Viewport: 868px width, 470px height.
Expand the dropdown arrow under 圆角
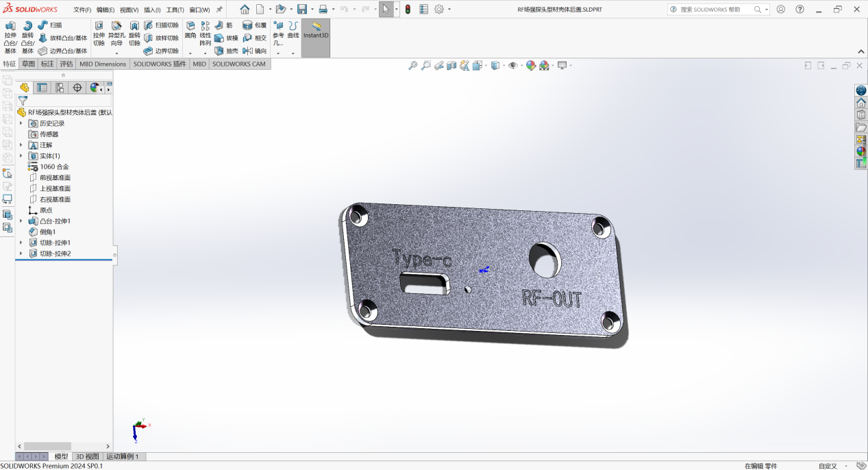click(190, 53)
